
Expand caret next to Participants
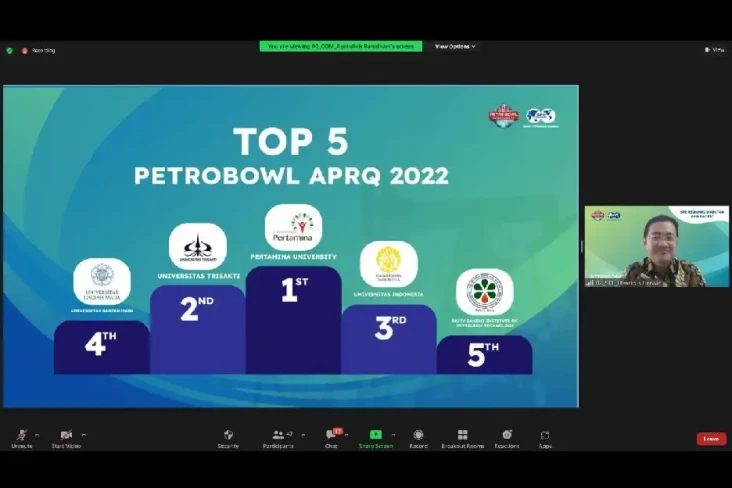tap(303, 435)
